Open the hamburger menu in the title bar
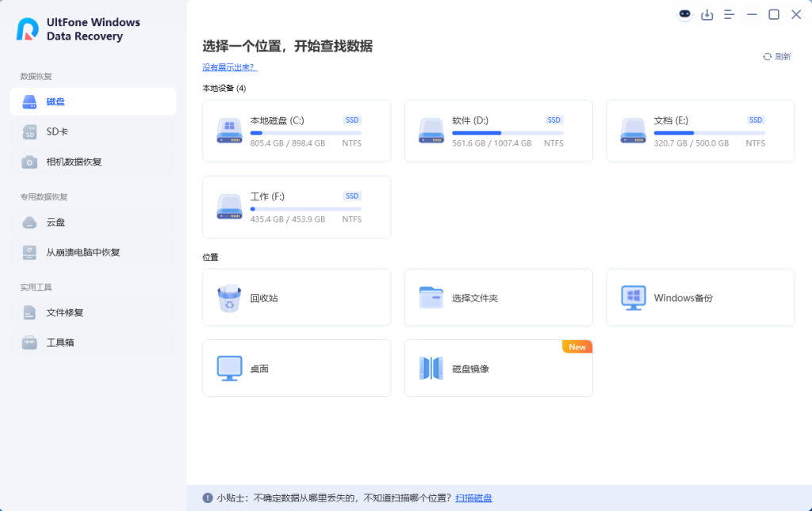Screen dimensions: 812x511 (x=730, y=14)
